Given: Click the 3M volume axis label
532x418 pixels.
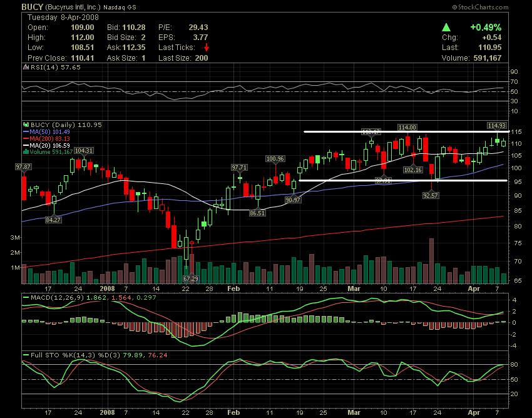Looking at the screenshot, I should click(x=14, y=238).
